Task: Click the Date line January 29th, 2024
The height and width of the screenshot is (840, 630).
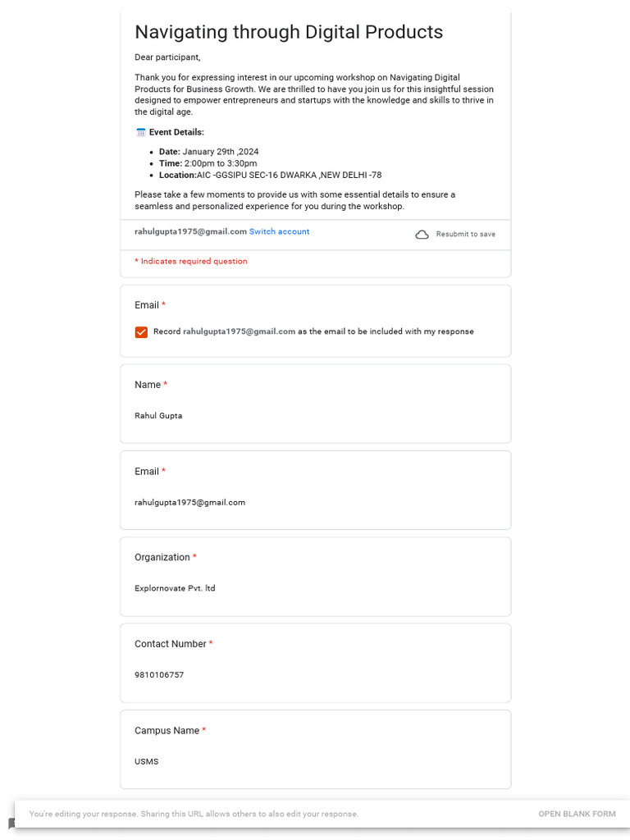Action: point(208,152)
